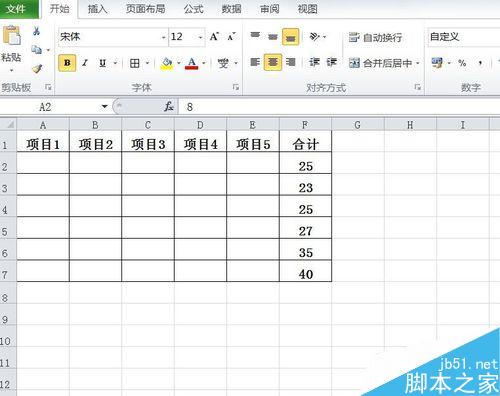Select column F header

click(305, 125)
